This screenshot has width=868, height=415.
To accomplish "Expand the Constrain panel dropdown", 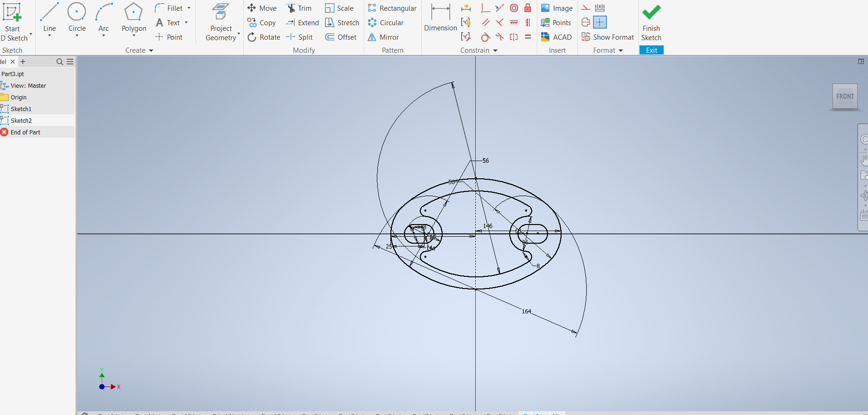I will tap(495, 50).
